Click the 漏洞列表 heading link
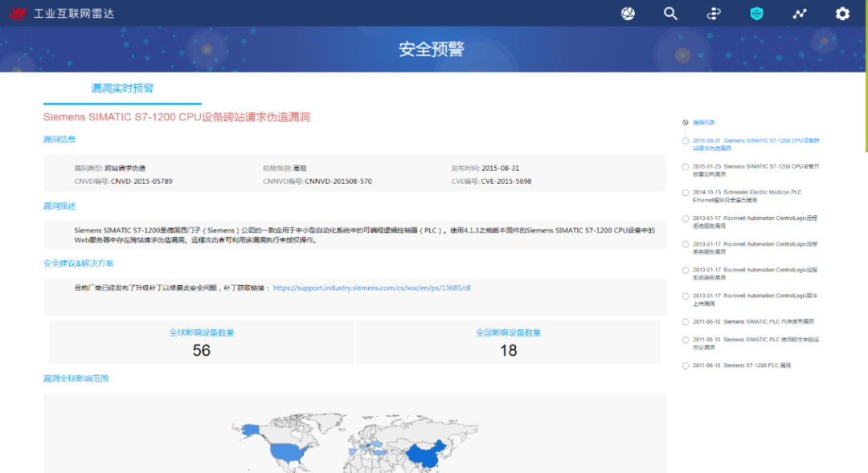Viewport: 868px width, 473px height. point(703,122)
